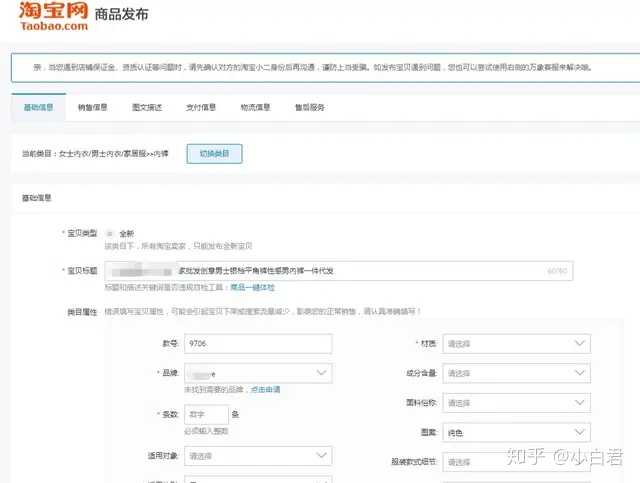Viewport: 640px width, 483px height.
Task: Click the 宝贝标题 input field
Action: click(339, 271)
